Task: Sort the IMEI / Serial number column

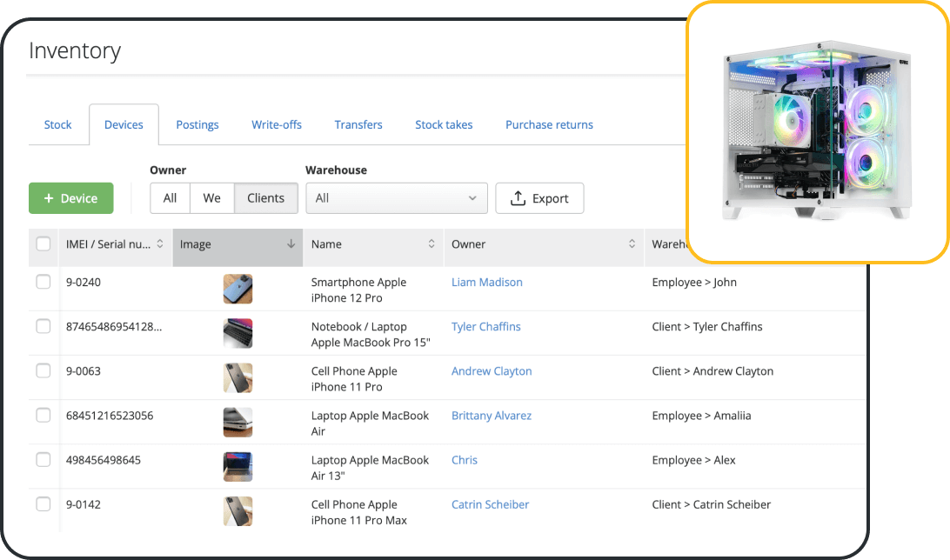Action: pos(162,245)
